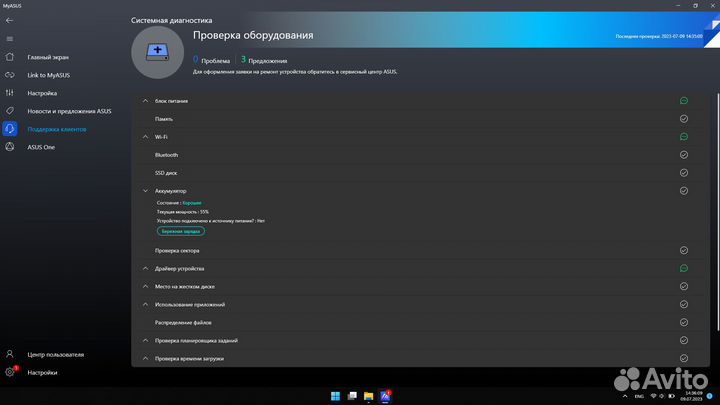Click the checkmark status for SSD диск
This screenshot has height=405, width=720.
pyautogui.click(x=684, y=173)
